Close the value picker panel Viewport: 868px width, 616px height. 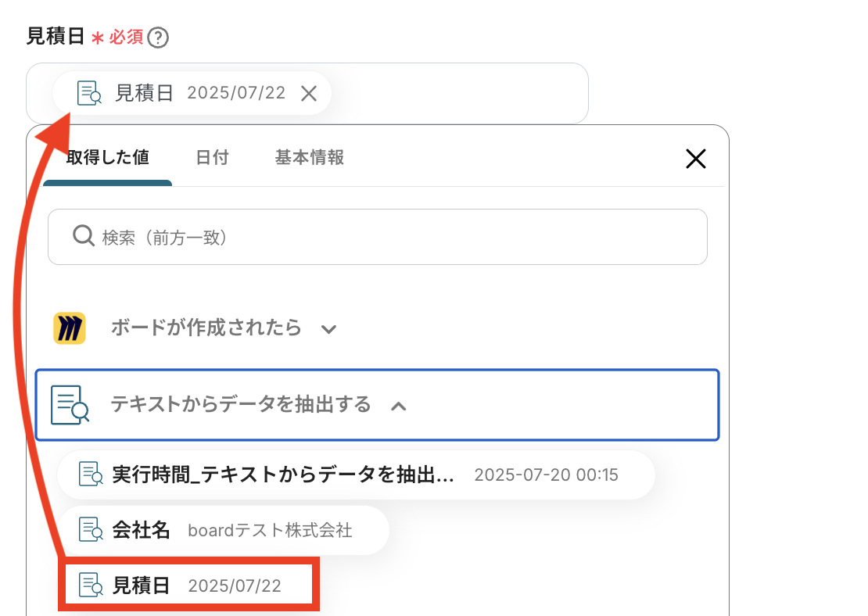click(695, 159)
